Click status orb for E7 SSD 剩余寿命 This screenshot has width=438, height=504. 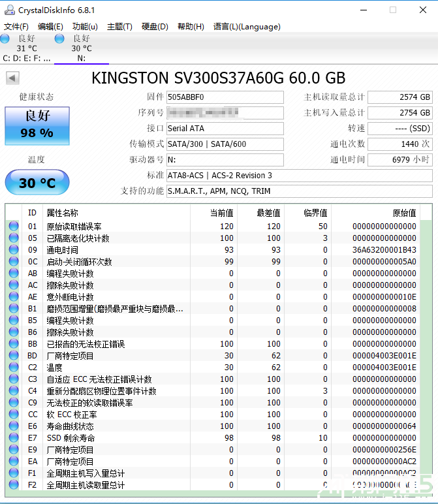[x=14, y=438]
